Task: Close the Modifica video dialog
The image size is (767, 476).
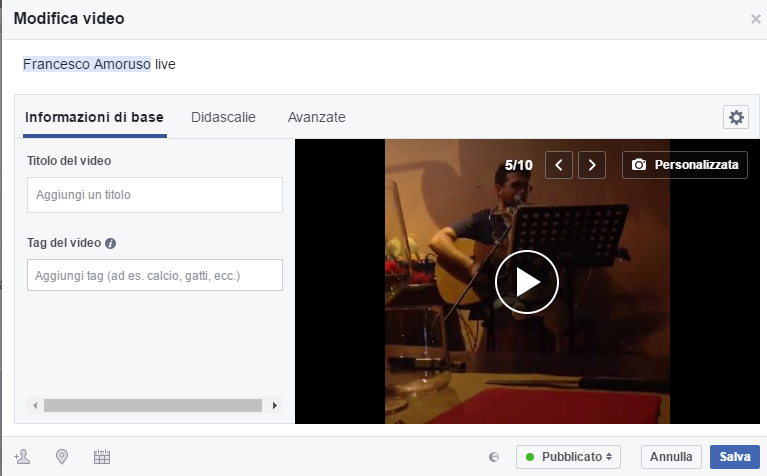Action: click(x=756, y=19)
